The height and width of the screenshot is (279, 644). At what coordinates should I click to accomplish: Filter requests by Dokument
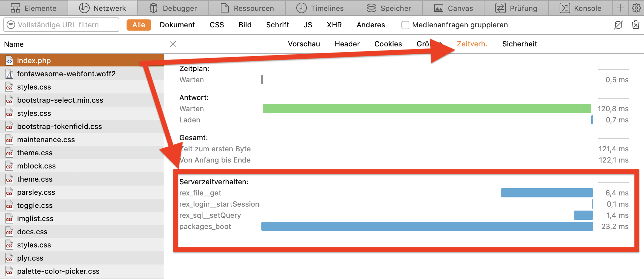177,25
